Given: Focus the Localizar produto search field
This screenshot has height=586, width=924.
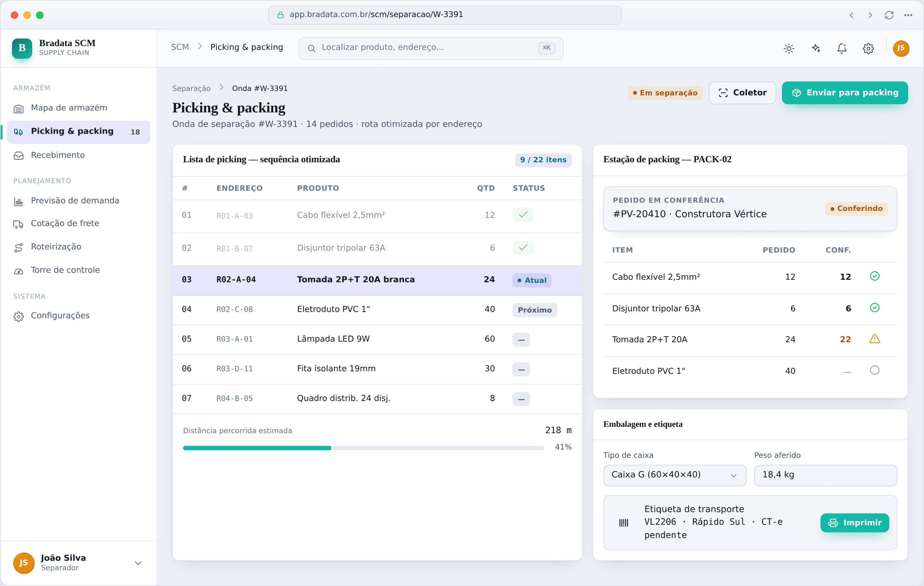Looking at the screenshot, I should (x=430, y=48).
